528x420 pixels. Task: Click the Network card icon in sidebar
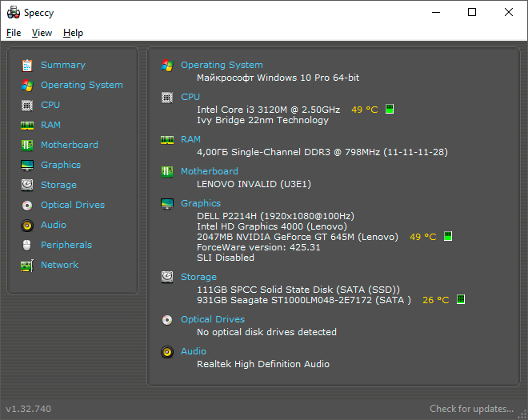coord(27,266)
